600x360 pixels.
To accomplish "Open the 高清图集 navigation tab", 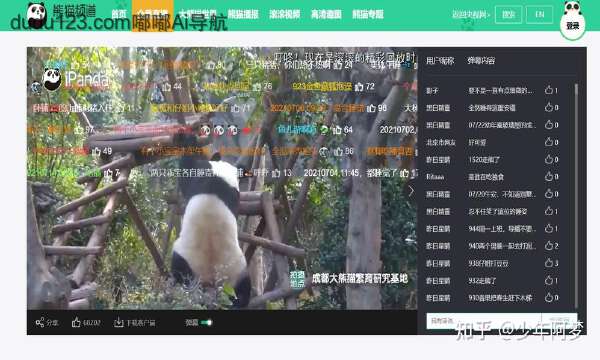I will click(326, 15).
